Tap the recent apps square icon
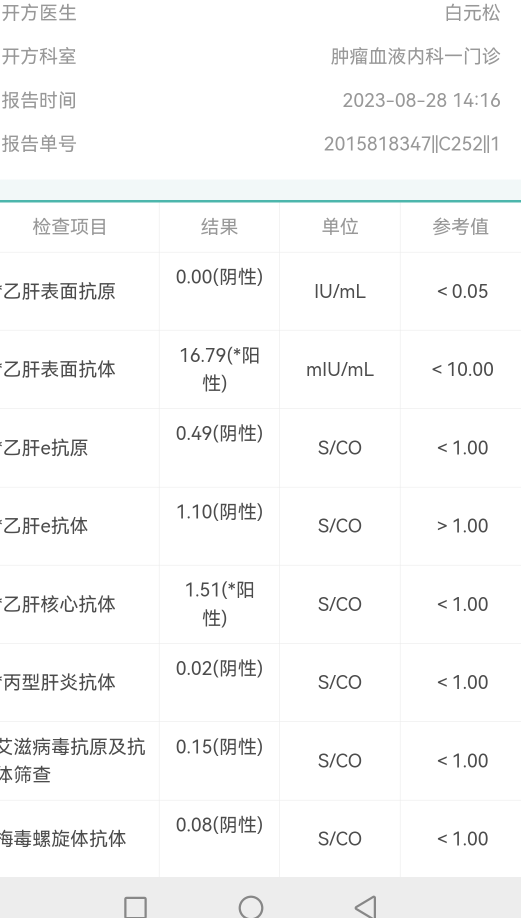The image size is (521, 918). 135,907
